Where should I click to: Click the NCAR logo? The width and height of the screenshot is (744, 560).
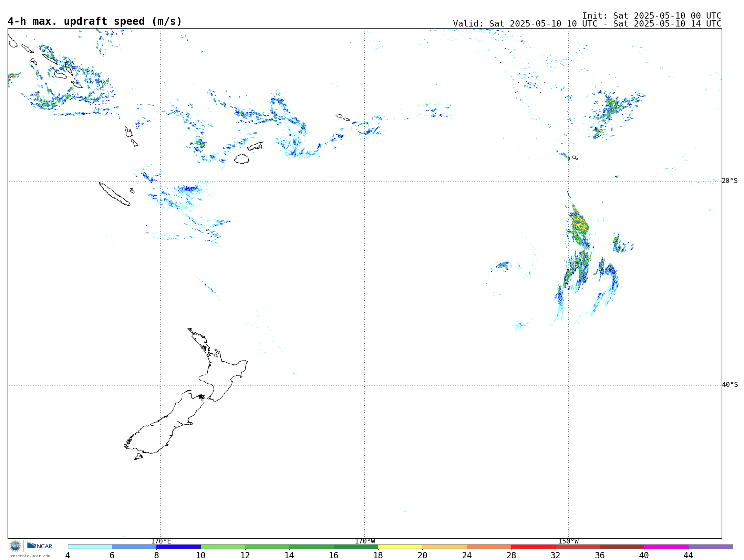tap(40, 546)
